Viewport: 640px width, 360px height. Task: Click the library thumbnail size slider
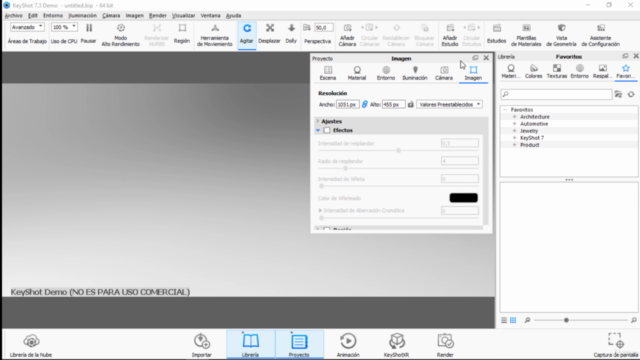coord(580,320)
